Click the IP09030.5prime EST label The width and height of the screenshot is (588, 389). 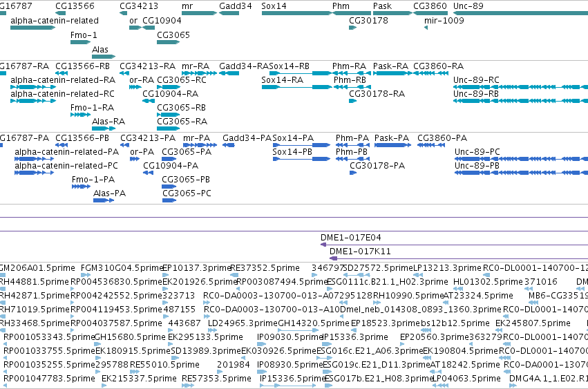click(x=290, y=337)
